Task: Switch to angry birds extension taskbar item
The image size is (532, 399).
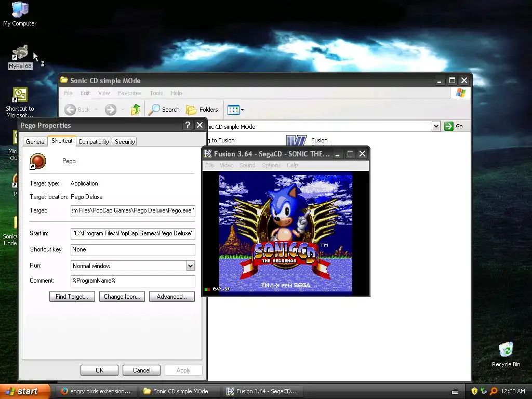Action: [x=96, y=391]
